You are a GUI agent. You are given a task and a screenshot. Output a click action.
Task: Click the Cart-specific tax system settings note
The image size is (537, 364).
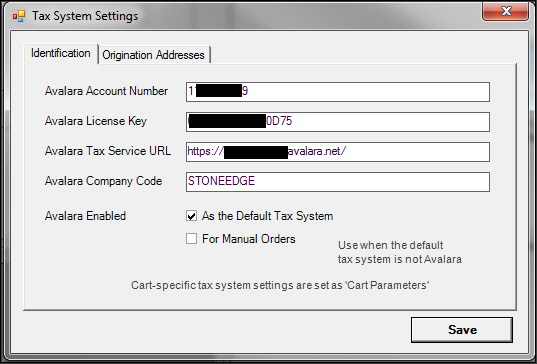pyautogui.click(x=280, y=285)
